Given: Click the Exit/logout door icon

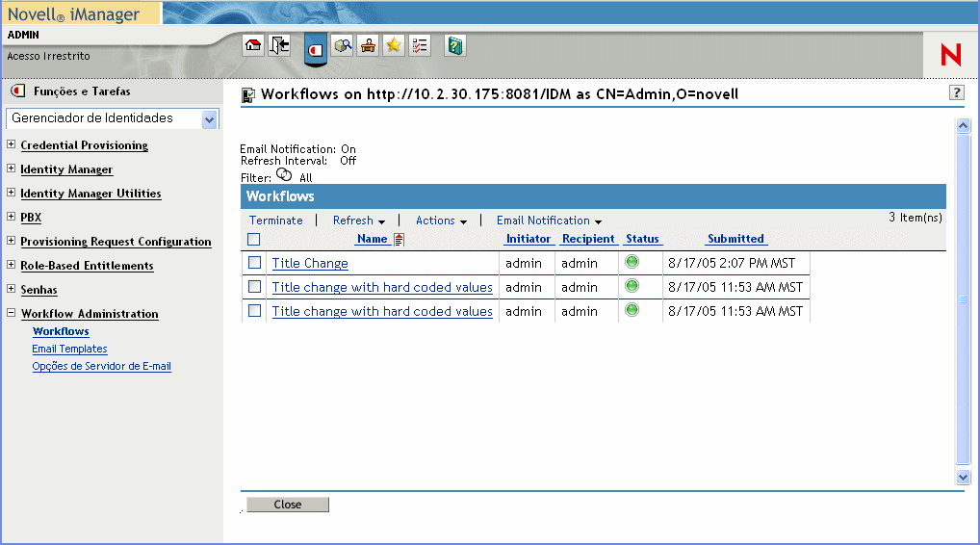Looking at the screenshot, I should 279,45.
